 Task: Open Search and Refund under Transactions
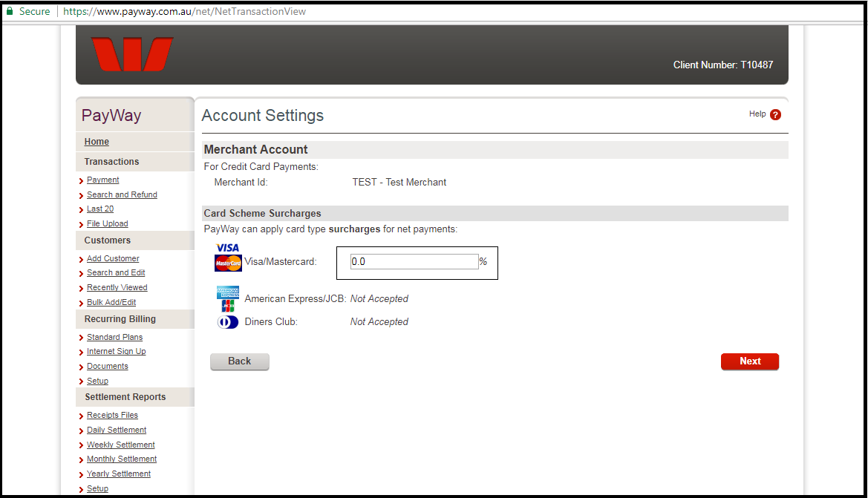pyautogui.click(x=122, y=194)
